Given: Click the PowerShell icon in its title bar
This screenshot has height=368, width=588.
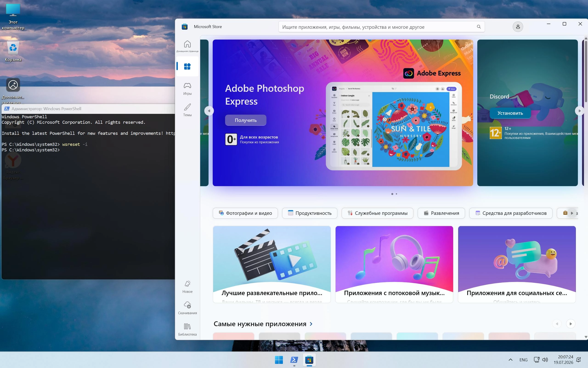Looking at the screenshot, I should point(7,109).
